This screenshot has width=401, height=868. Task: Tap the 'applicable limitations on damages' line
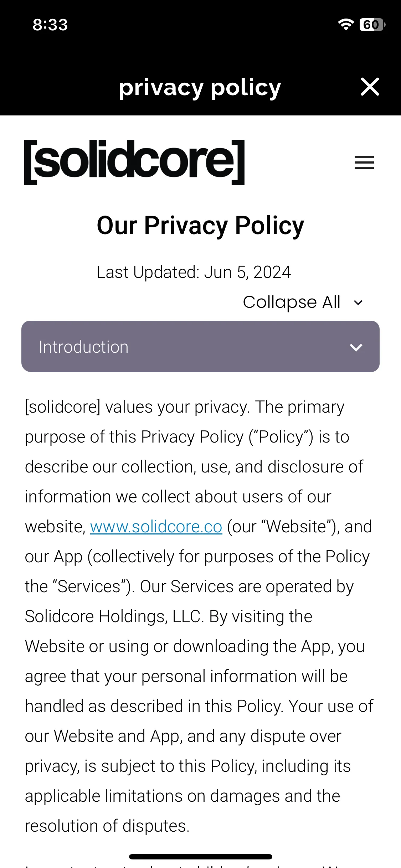click(182, 796)
